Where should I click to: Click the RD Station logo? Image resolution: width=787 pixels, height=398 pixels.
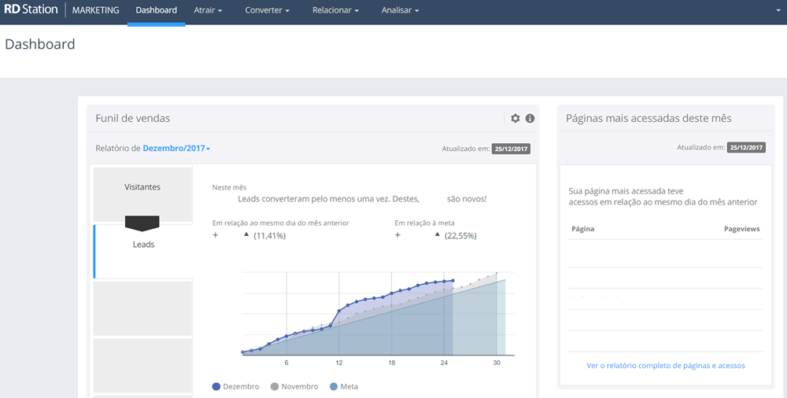click(31, 10)
